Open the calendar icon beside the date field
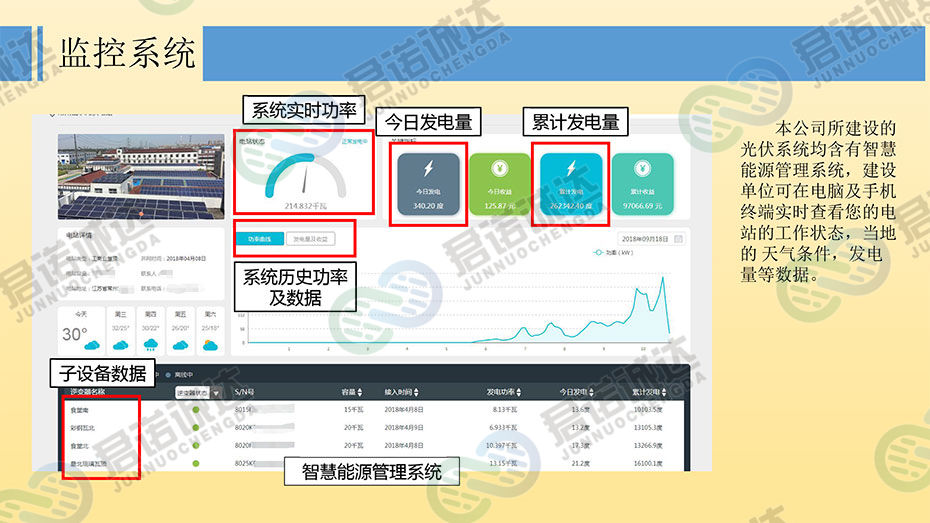This screenshot has width=930, height=523. pos(678,239)
